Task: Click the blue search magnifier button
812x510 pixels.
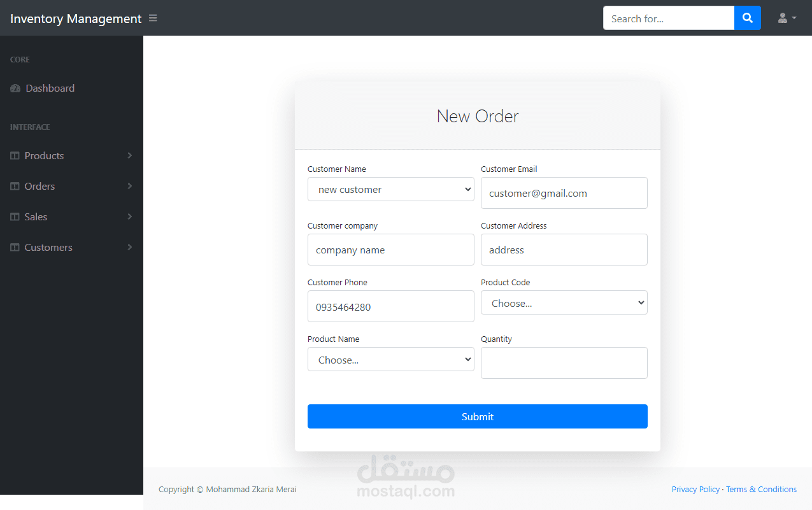Action: tap(748, 18)
